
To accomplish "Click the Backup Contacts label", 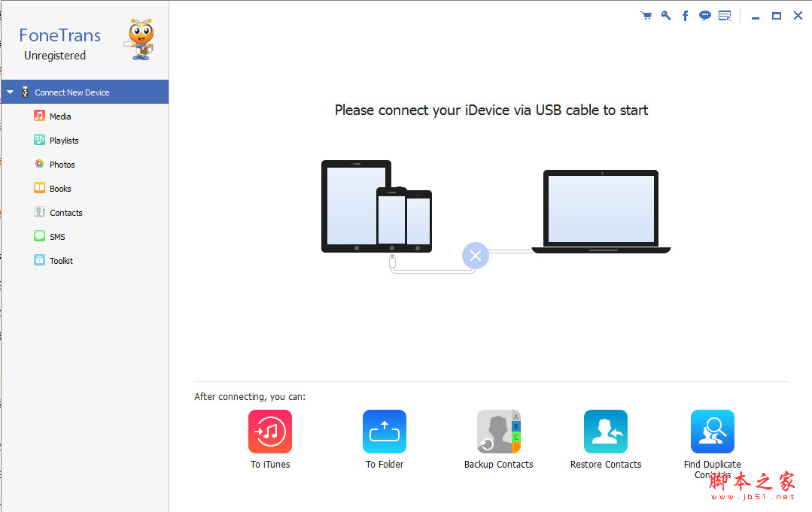I will (x=499, y=465).
